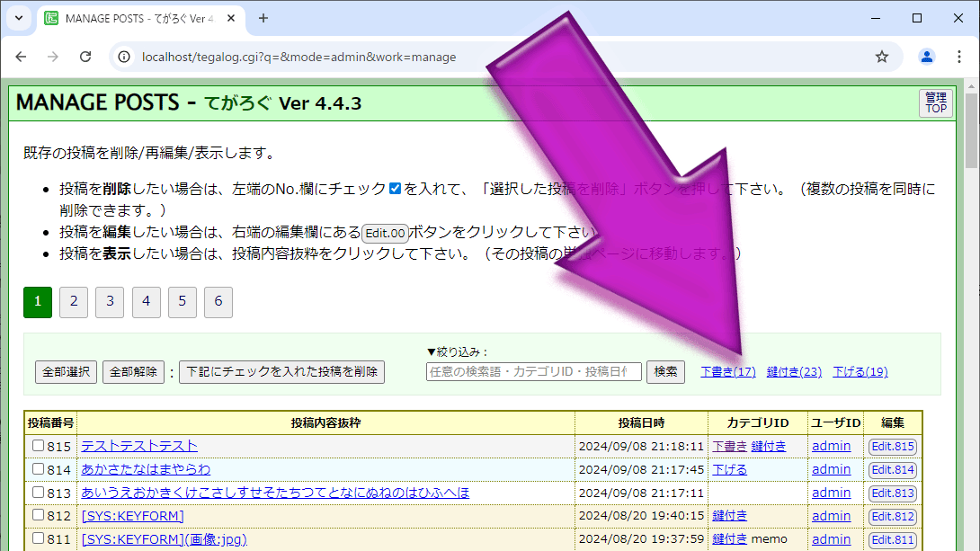Screen dimensions: 980x551
Task: Open site information icon in address bar
Action: pos(124,57)
